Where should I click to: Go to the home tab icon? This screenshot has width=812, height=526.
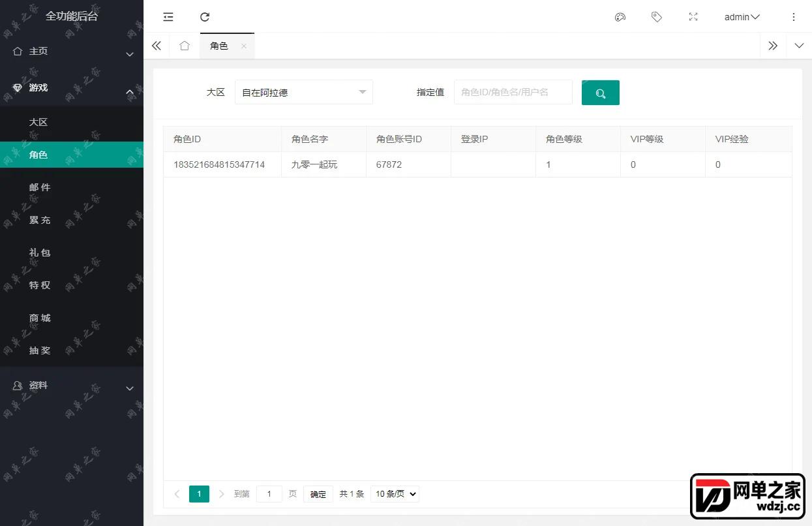[185, 46]
